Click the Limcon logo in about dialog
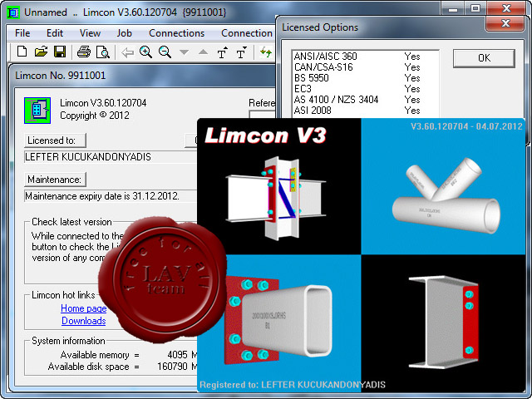The height and width of the screenshot is (399, 532). 37,111
